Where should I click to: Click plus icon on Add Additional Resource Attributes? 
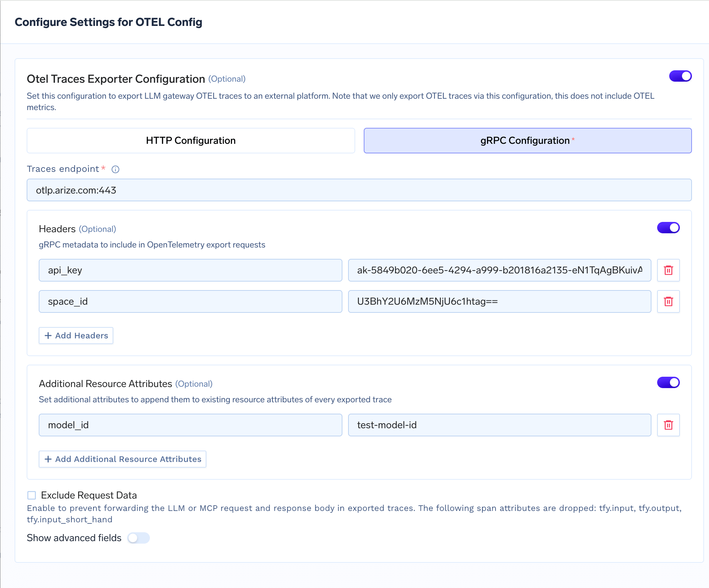pyautogui.click(x=48, y=459)
